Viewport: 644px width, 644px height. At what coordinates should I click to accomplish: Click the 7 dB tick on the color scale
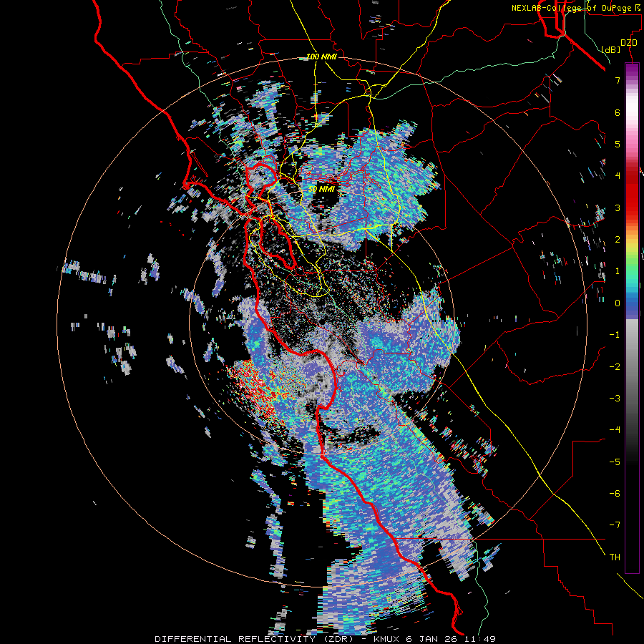618,80
